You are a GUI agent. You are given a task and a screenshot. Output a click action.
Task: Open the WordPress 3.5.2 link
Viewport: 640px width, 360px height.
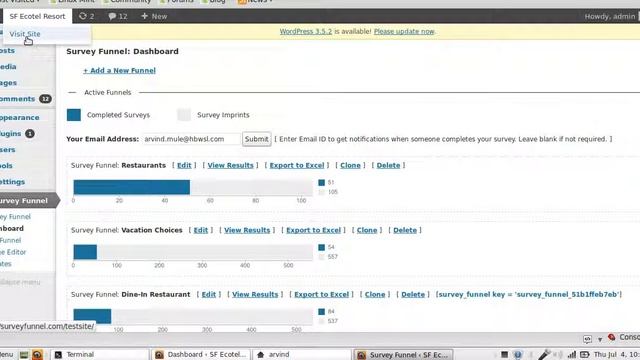[306, 31]
